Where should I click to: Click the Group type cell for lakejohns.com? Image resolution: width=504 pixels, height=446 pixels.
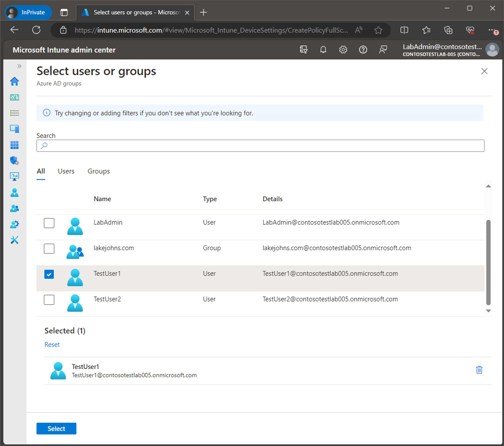click(212, 248)
